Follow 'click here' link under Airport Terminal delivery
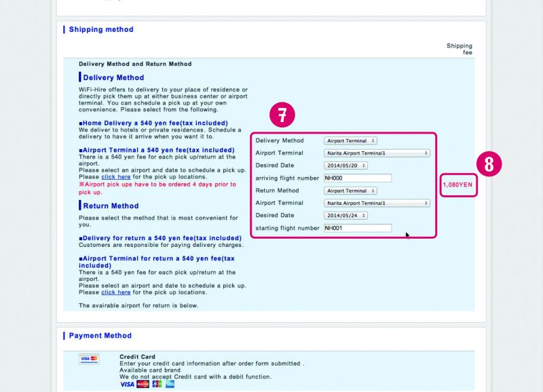Viewport: 543px width, 392px height. (115, 176)
